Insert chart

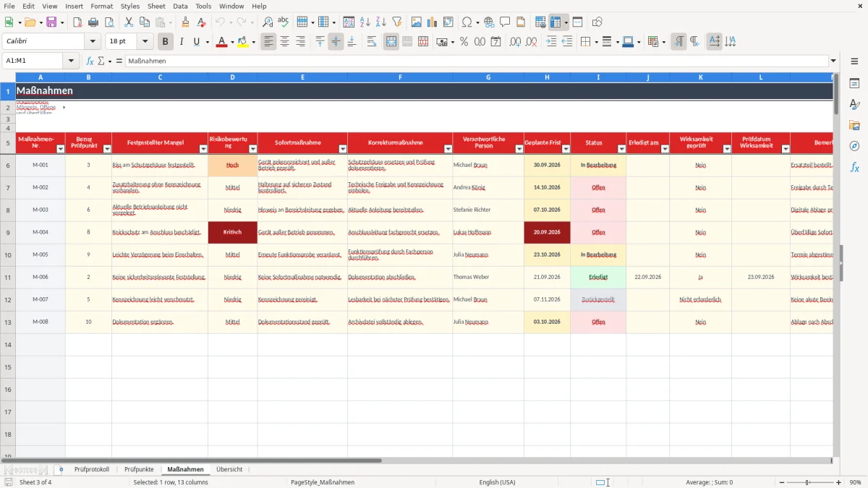pyautogui.click(x=433, y=22)
